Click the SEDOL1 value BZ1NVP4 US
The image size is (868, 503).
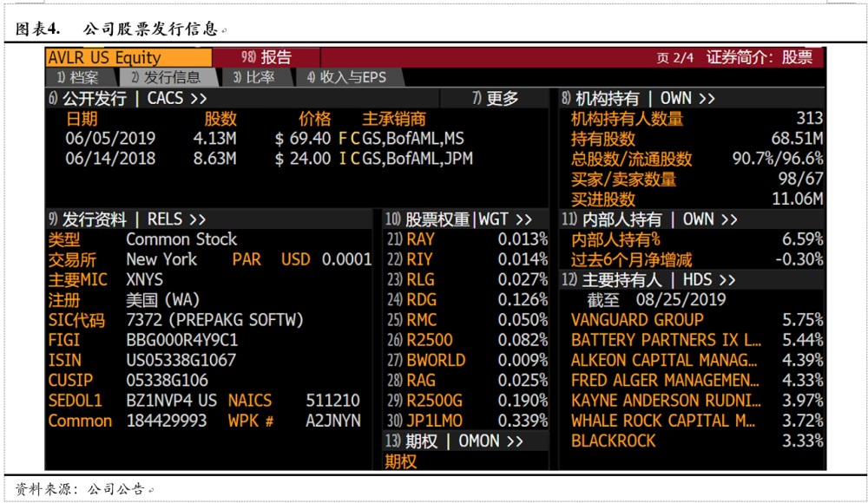point(172,401)
